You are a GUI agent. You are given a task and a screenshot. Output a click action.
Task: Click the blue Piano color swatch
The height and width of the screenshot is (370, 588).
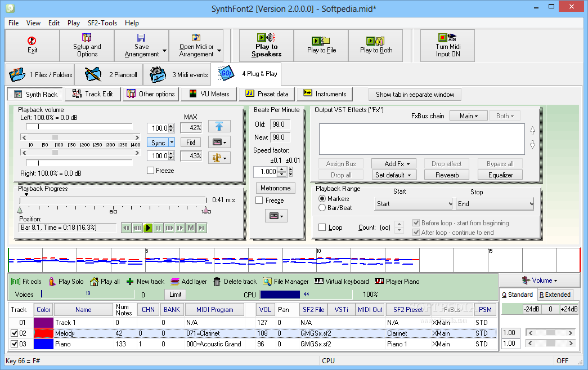tap(43, 344)
